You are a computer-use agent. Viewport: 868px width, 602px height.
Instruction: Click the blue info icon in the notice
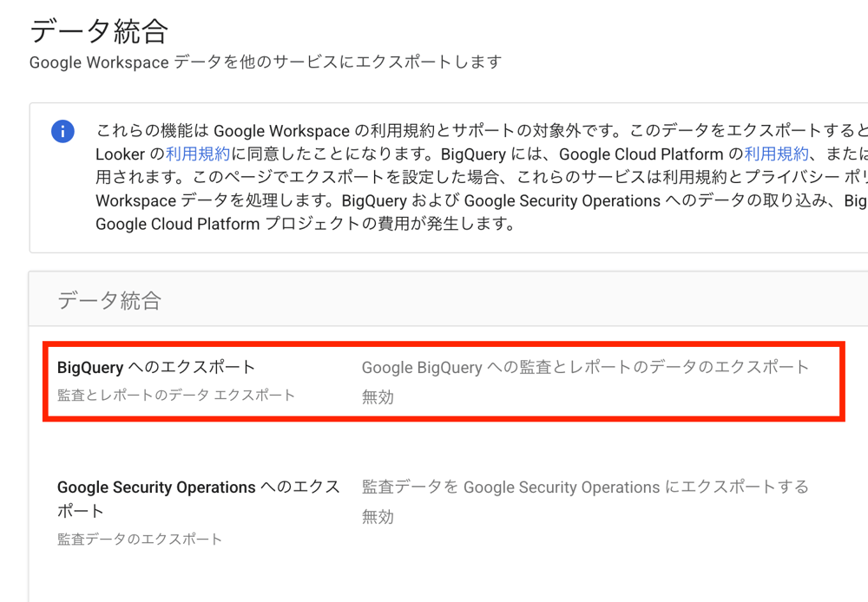pyautogui.click(x=62, y=131)
